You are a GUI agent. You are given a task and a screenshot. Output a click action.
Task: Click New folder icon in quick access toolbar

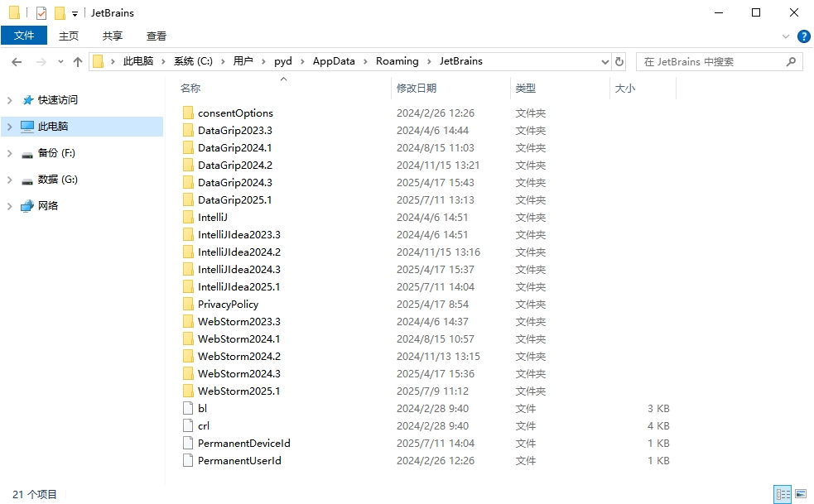point(60,13)
